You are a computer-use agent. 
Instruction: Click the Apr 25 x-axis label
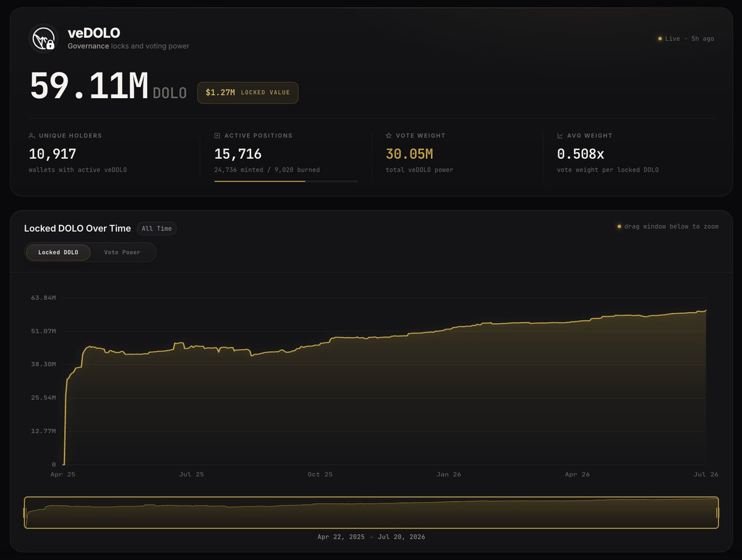tap(62, 475)
